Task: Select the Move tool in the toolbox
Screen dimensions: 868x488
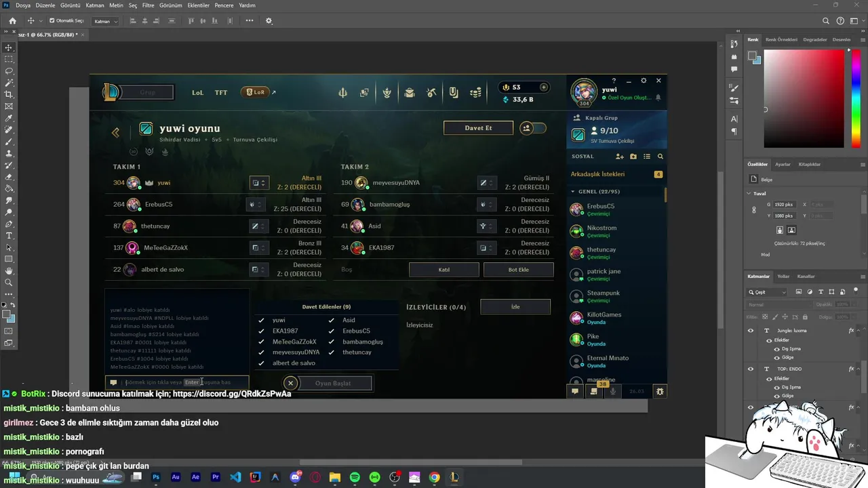Action: [9, 48]
